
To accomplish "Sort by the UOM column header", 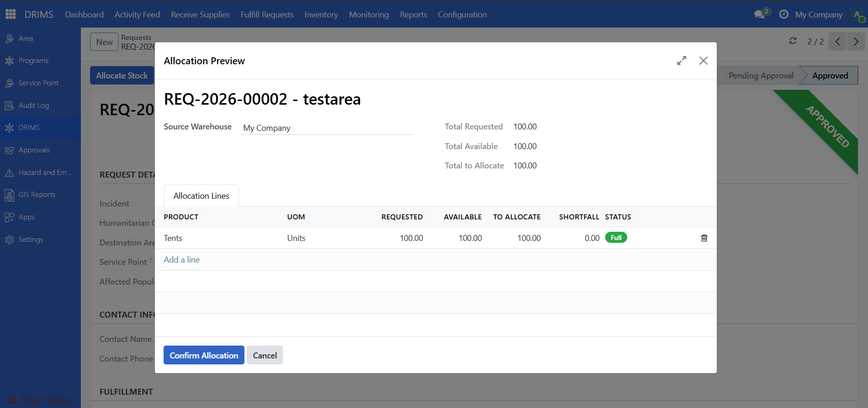I will pyautogui.click(x=296, y=217).
